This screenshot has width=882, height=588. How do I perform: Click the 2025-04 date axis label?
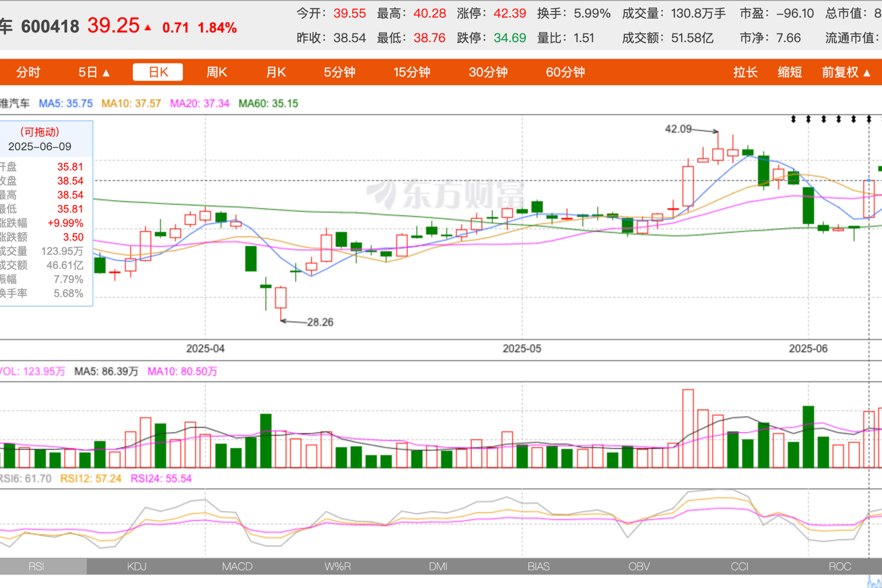pos(205,349)
